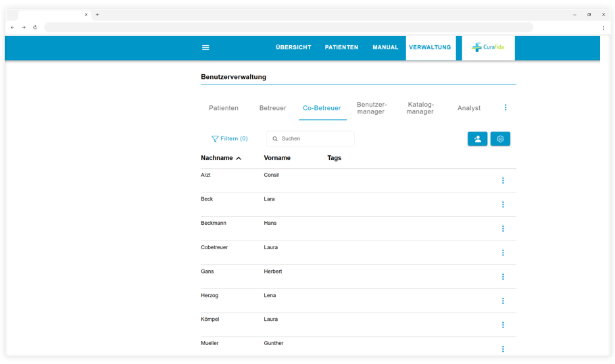Click the browser back arrow

coord(13,28)
